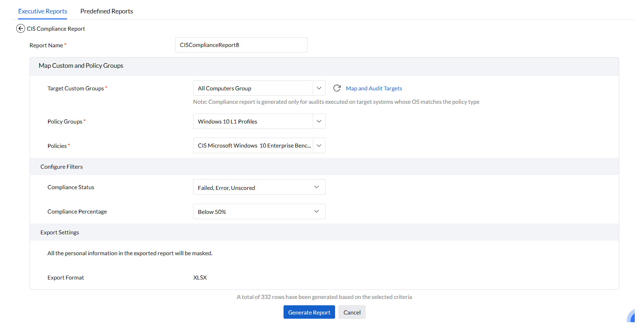Open the blue help widget in the corner

coord(631,316)
